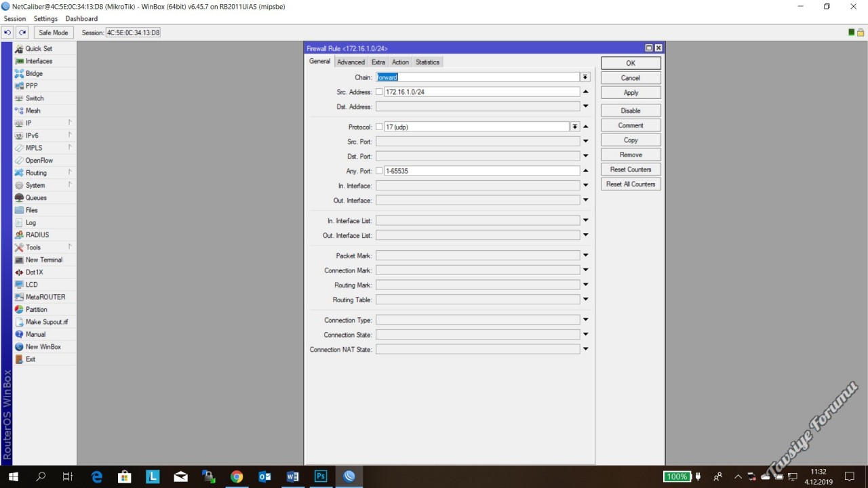Switch to the Action tab

tap(400, 62)
